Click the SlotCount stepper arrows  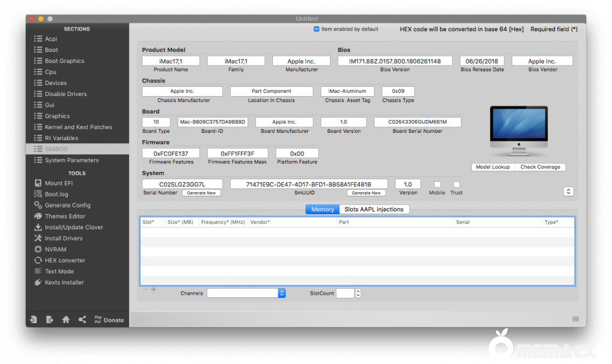pos(358,293)
